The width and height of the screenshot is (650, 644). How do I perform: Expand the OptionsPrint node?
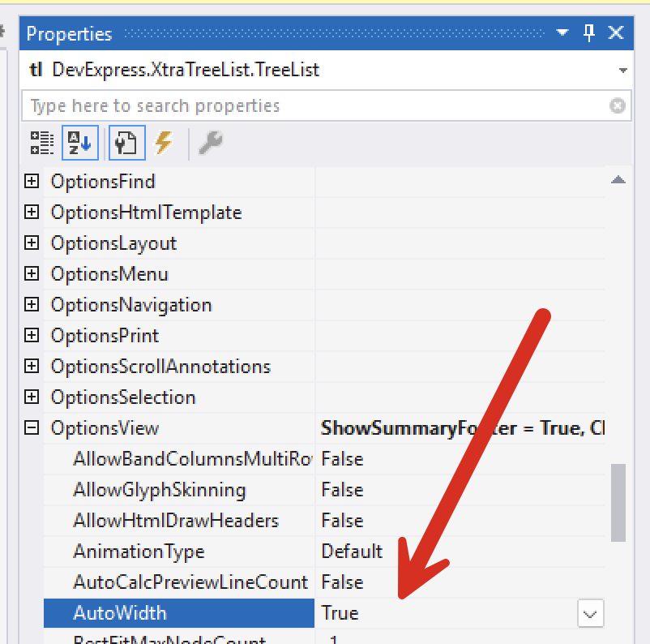point(32,336)
